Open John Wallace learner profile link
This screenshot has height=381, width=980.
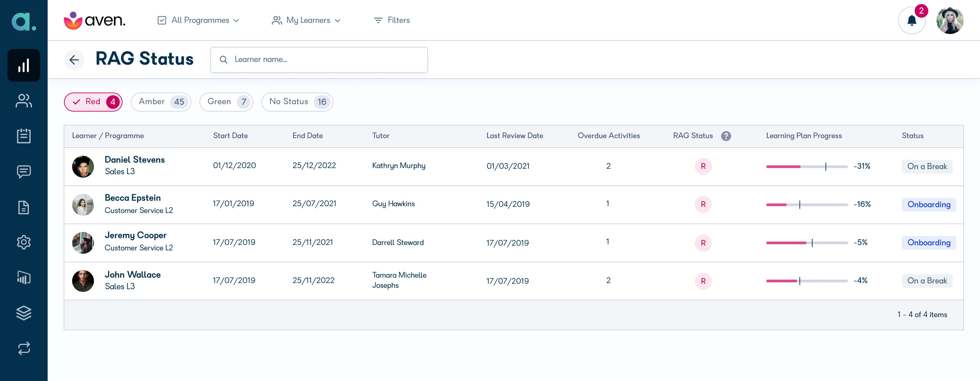[133, 275]
